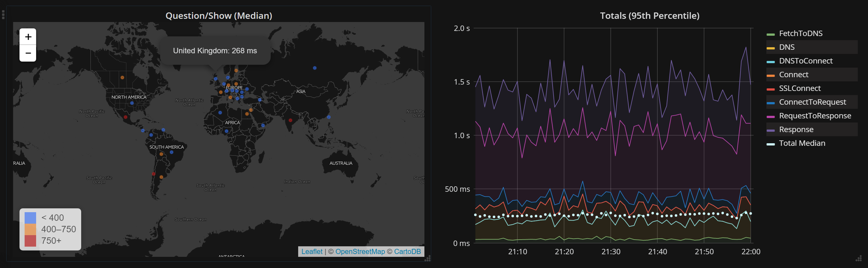
Task: Click the orange marker in Canada
Action: click(x=122, y=77)
